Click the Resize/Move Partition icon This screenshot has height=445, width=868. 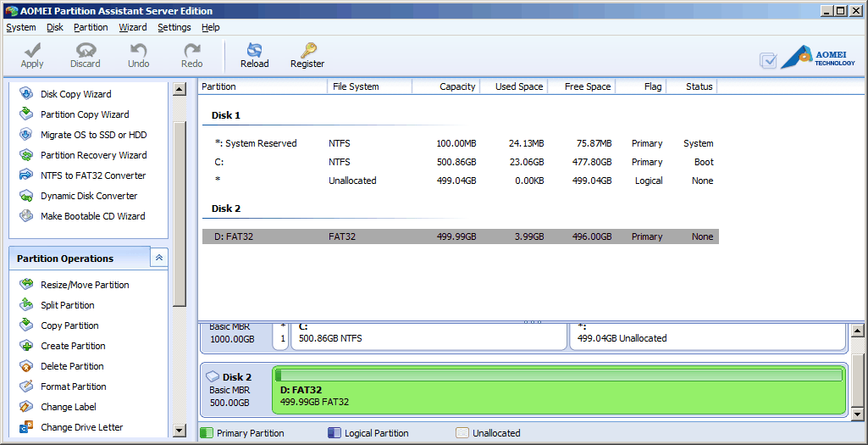click(x=26, y=284)
